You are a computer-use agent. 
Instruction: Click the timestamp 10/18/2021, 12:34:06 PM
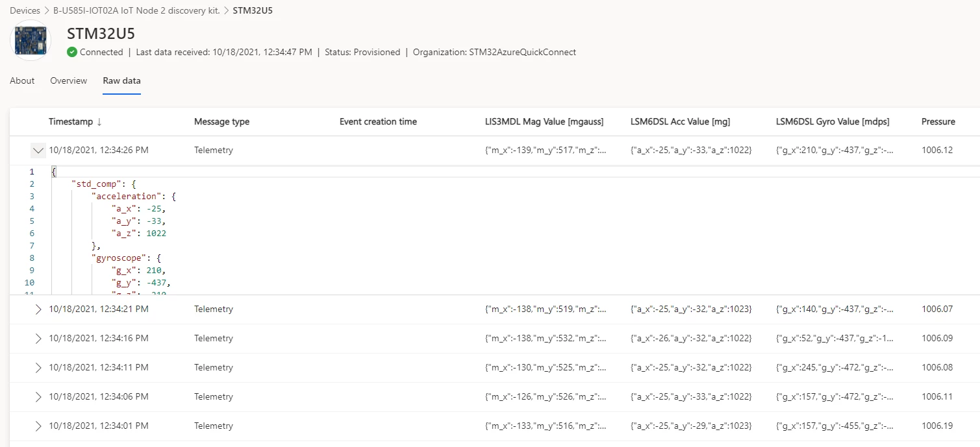tap(99, 397)
